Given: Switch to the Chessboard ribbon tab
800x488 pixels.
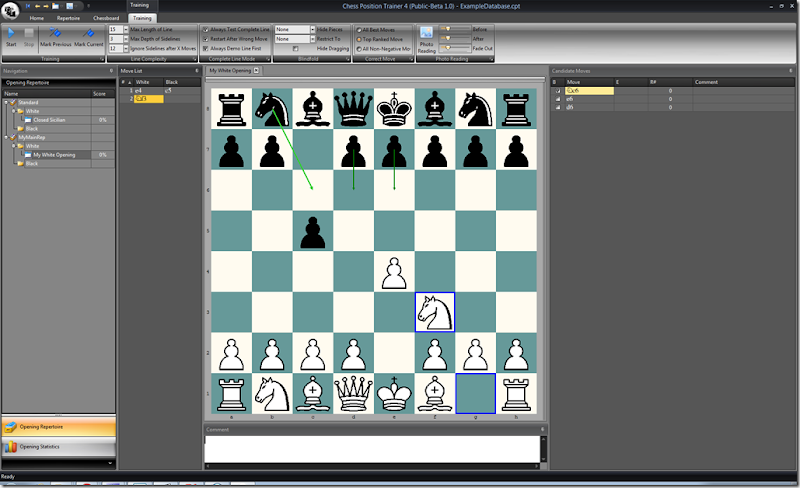Looking at the screenshot, I should point(105,18).
